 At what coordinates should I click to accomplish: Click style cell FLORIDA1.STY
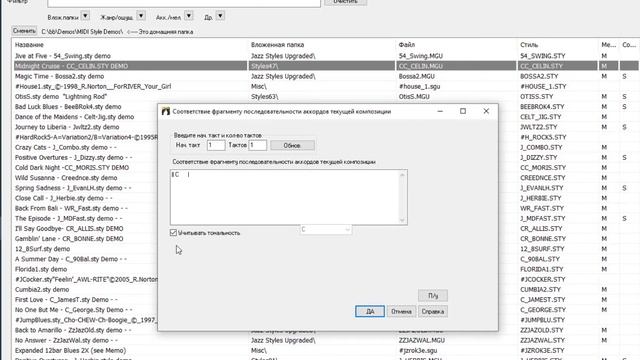[x=541, y=269]
